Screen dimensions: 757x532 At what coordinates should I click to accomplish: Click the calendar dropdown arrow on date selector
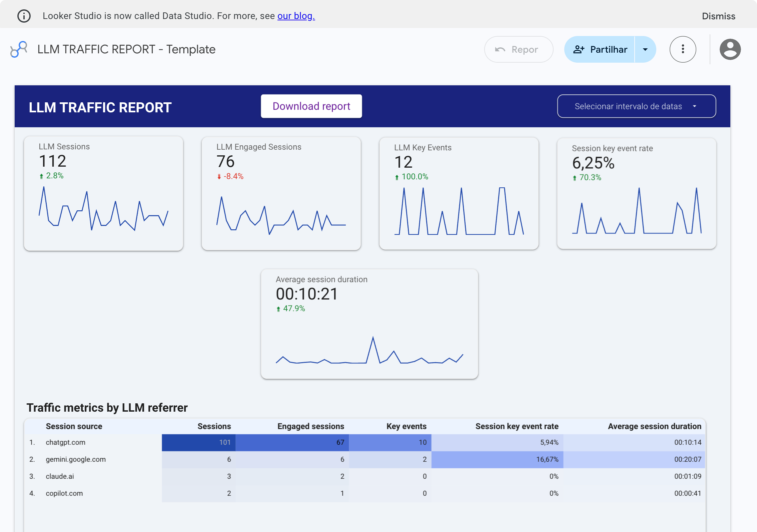pyautogui.click(x=695, y=106)
